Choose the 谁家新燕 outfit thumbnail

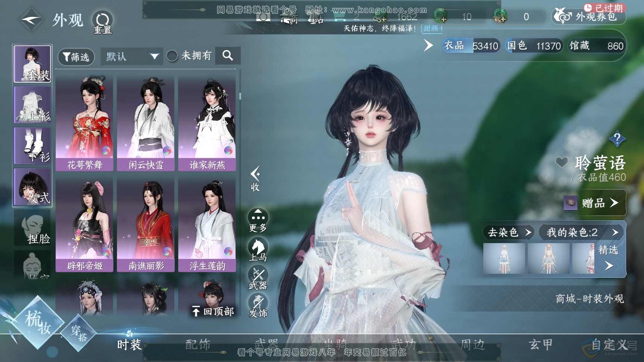click(x=207, y=123)
